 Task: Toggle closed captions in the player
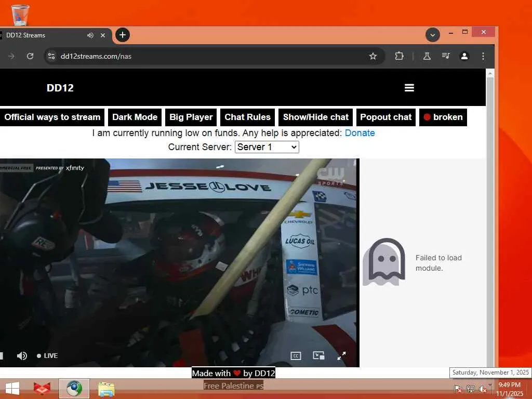tap(296, 355)
